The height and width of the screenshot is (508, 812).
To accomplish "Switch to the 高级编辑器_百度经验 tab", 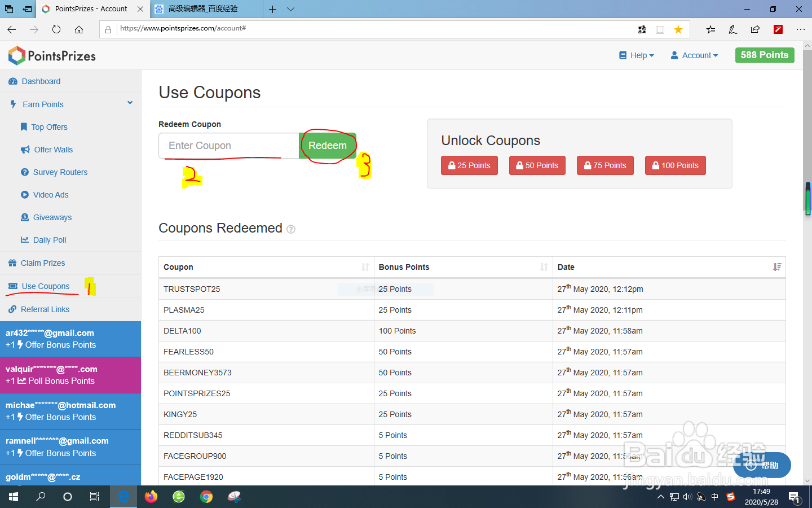I will click(206, 9).
